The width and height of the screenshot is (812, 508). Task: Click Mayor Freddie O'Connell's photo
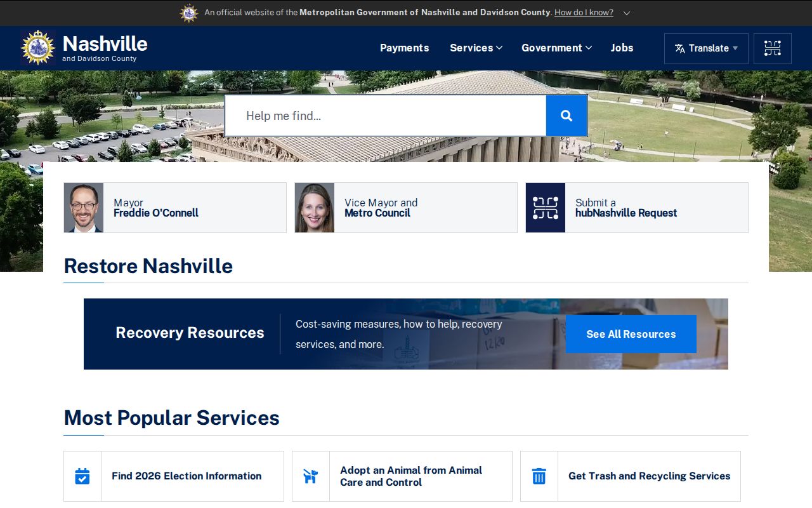pos(84,208)
